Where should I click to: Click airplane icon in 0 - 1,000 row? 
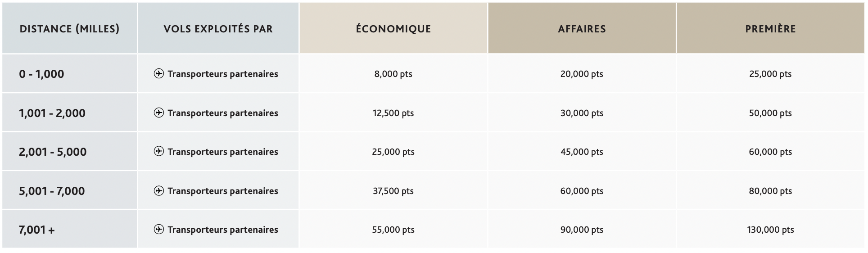pyautogui.click(x=158, y=73)
